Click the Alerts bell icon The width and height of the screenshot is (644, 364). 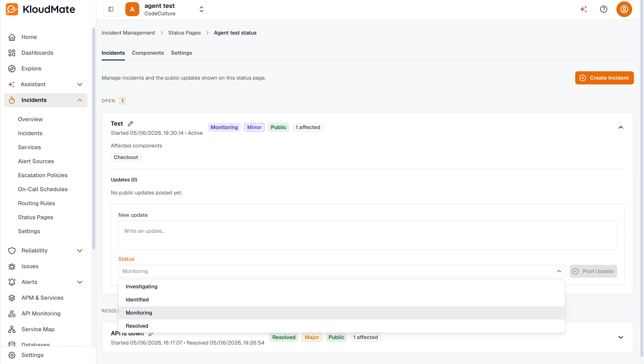[x=12, y=282]
